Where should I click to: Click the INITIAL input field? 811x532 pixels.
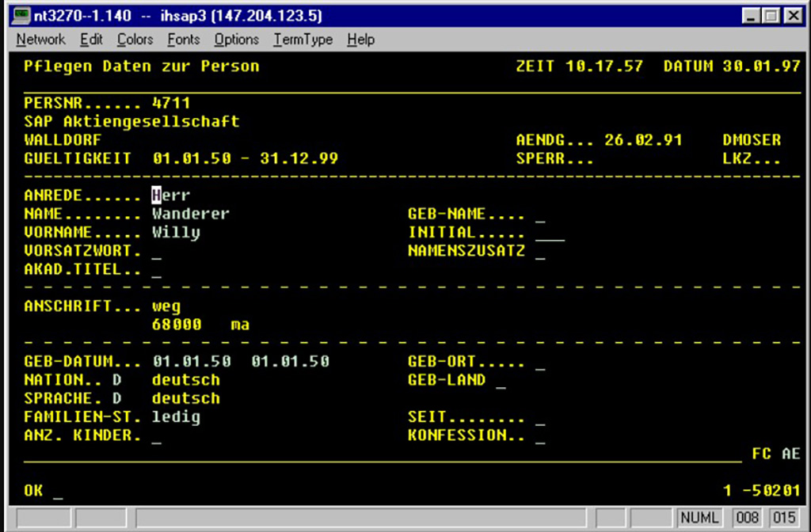click(x=550, y=234)
